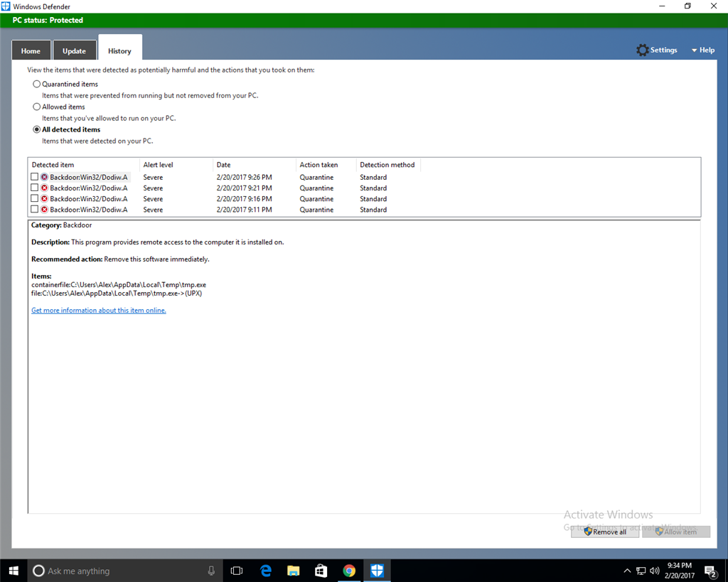
Task: Open the Settings gear icon
Action: pos(643,50)
